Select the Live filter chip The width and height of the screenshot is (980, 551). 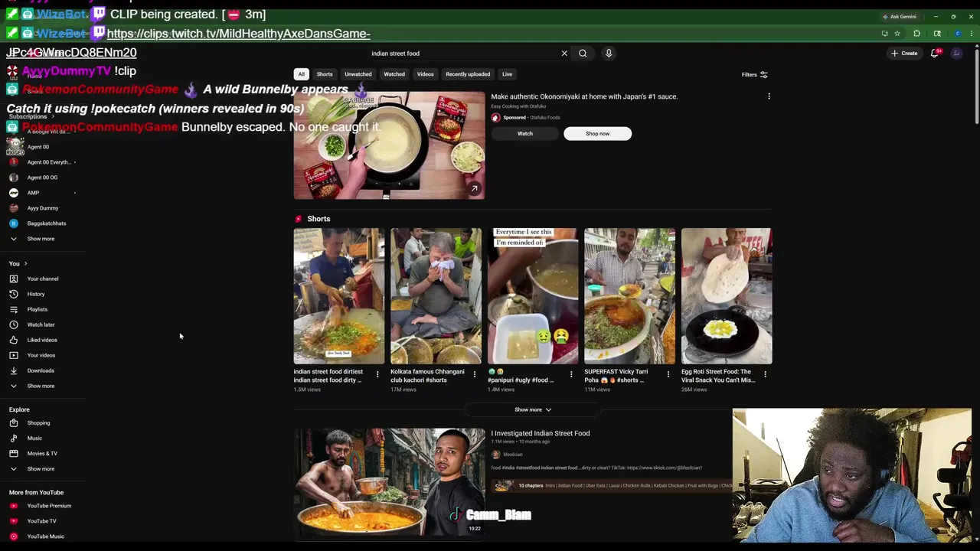507,74
